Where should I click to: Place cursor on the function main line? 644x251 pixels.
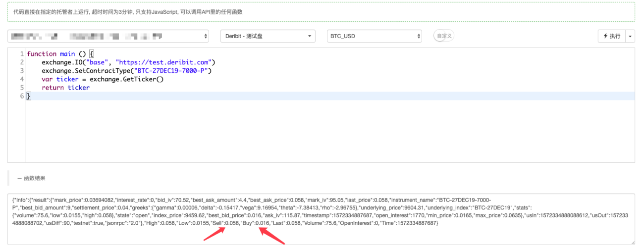tap(59, 53)
